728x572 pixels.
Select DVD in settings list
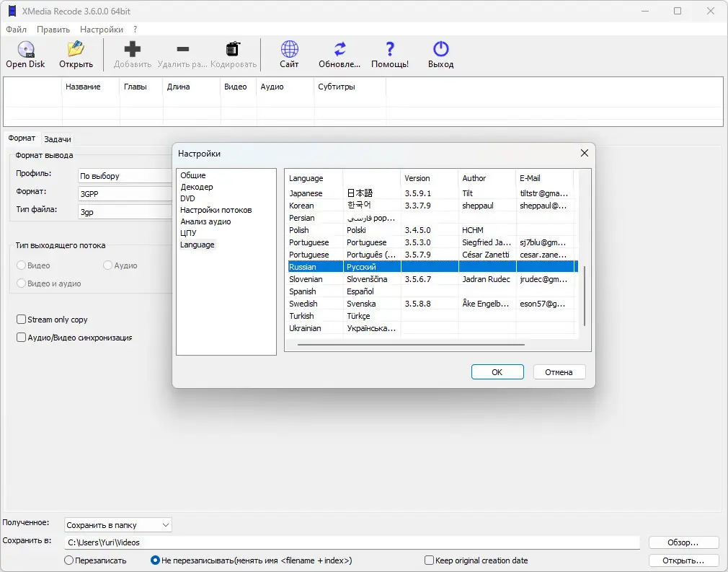tap(187, 198)
